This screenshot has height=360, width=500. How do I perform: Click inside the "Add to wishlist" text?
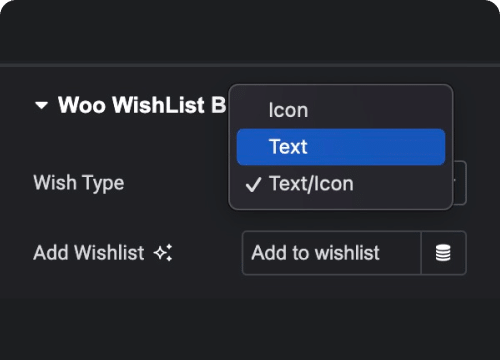pos(315,253)
